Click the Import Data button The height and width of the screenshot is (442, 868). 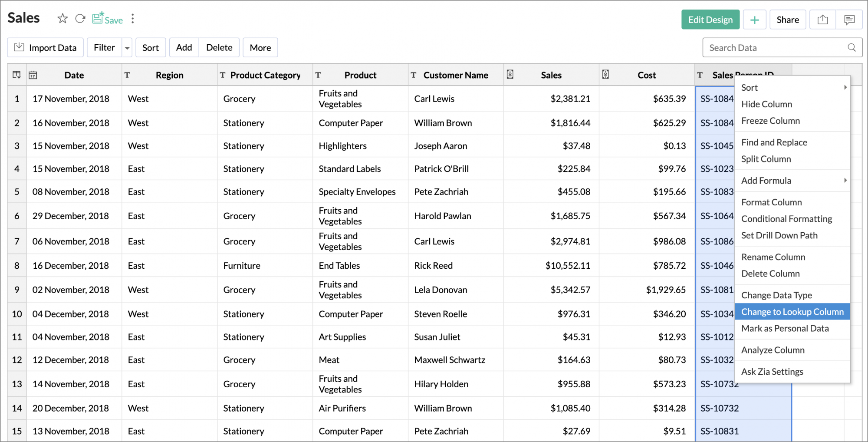tap(45, 48)
